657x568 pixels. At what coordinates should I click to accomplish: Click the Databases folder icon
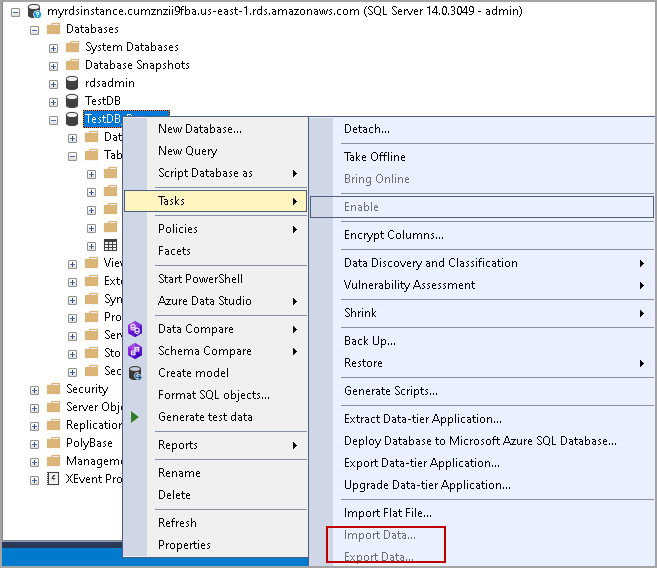53,29
